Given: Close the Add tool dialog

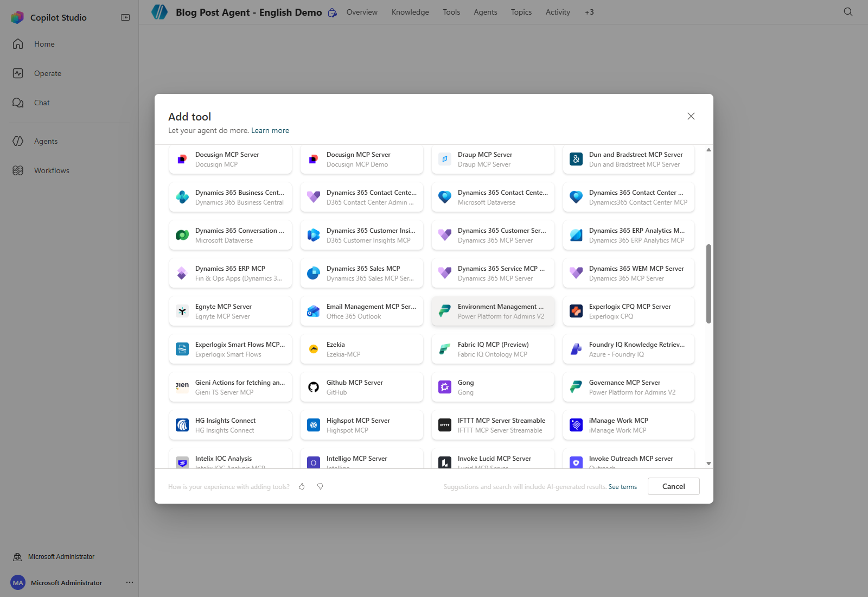Looking at the screenshot, I should coord(691,116).
